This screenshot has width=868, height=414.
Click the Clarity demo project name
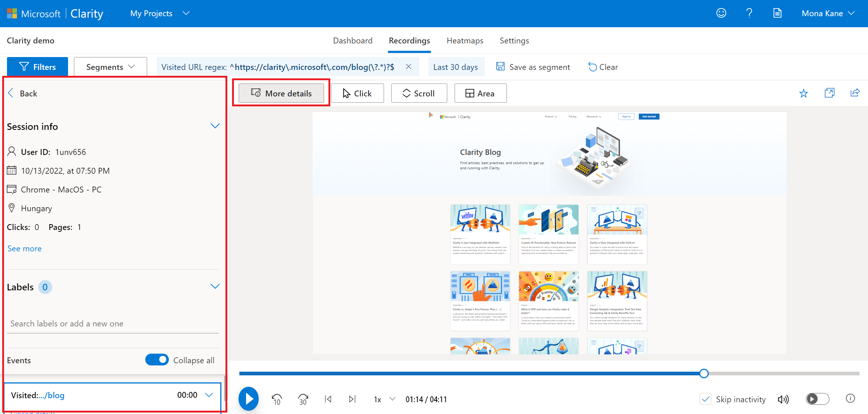coord(31,40)
